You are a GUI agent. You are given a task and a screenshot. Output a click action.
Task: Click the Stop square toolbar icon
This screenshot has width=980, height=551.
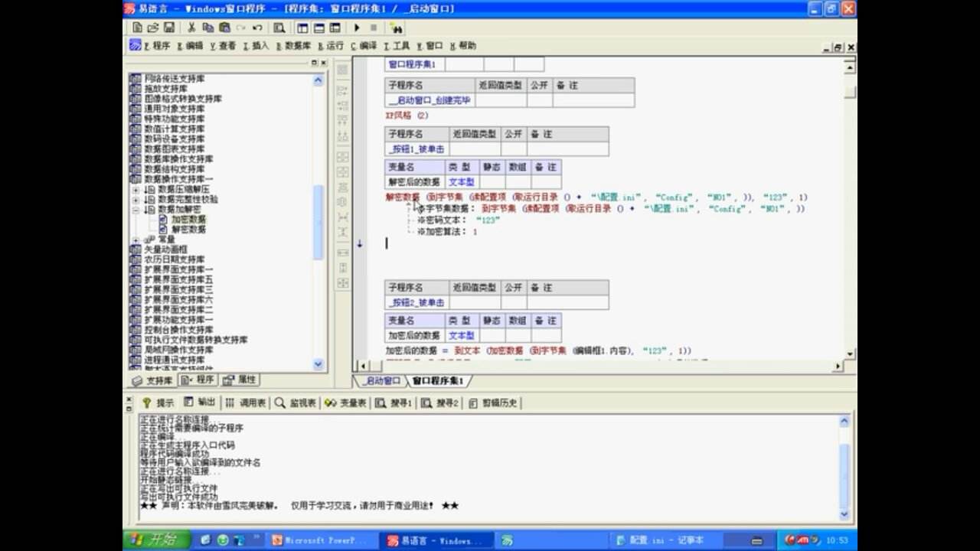(x=373, y=28)
